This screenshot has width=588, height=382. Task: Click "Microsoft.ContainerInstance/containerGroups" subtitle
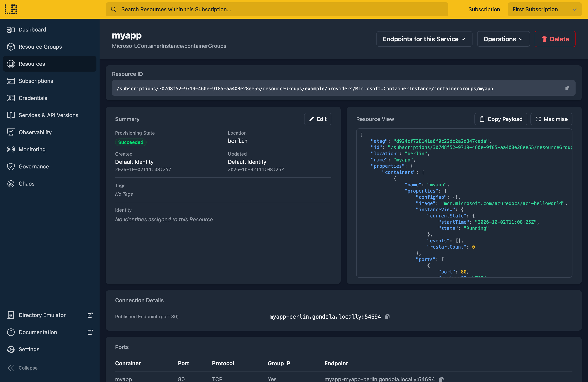(x=169, y=46)
